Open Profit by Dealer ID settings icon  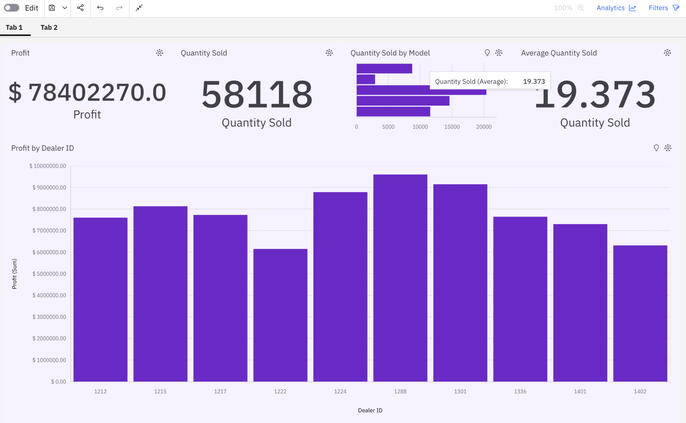668,148
